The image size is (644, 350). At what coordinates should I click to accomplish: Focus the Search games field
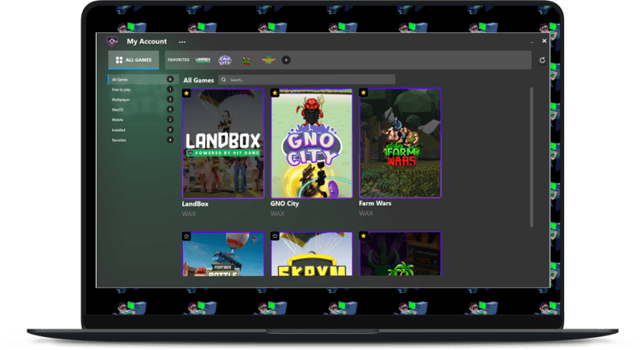click(x=307, y=80)
